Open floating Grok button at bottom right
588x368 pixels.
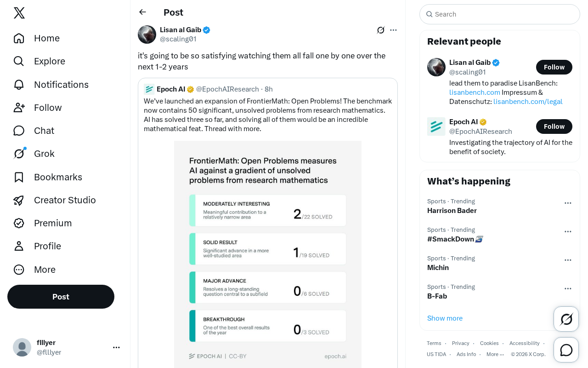coord(566,319)
